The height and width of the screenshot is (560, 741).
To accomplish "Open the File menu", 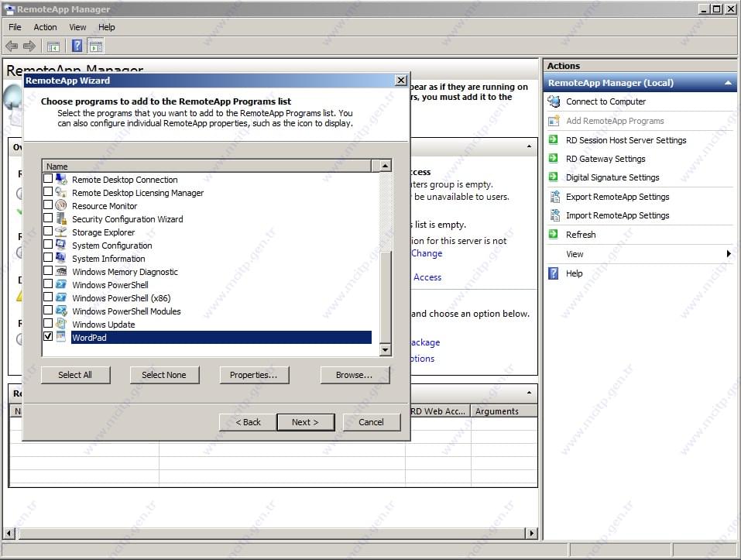I will coord(15,27).
